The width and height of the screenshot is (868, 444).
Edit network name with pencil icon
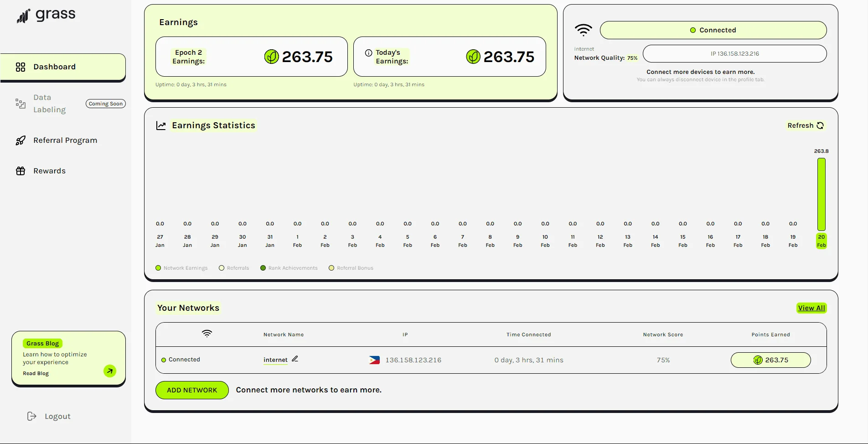(x=295, y=359)
